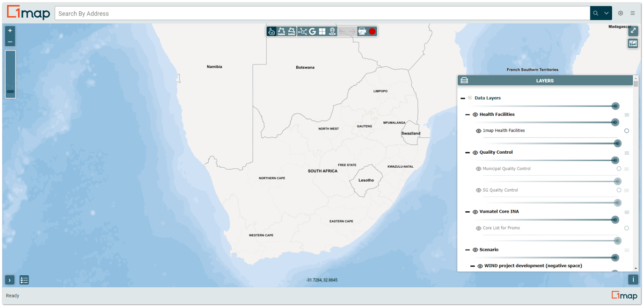This screenshot has height=307, width=644.
Task: Open the print tool on the toolbar
Action: [x=362, y=31]
